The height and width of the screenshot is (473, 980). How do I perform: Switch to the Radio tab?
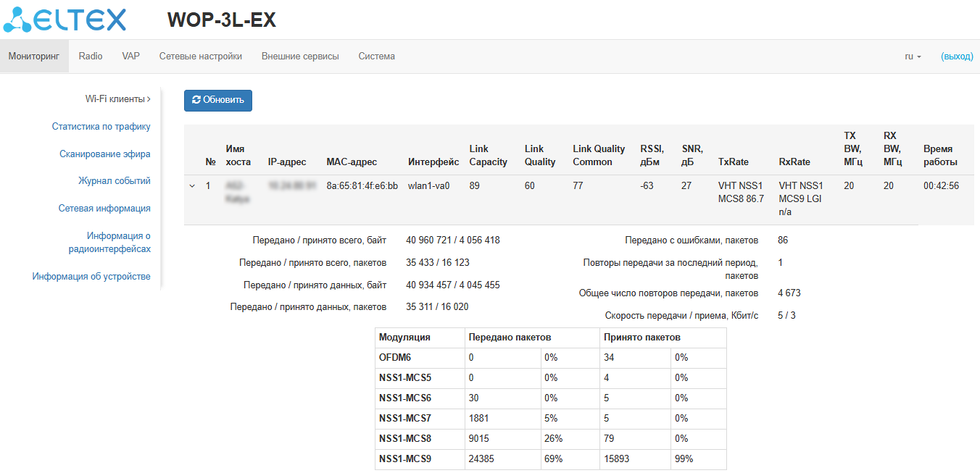tap(91, 56)
